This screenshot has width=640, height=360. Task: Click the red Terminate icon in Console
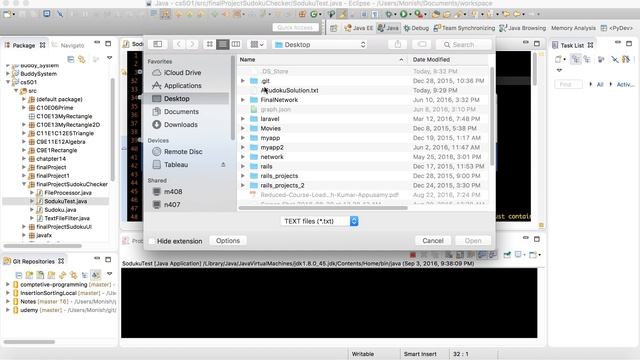(413, 255)
